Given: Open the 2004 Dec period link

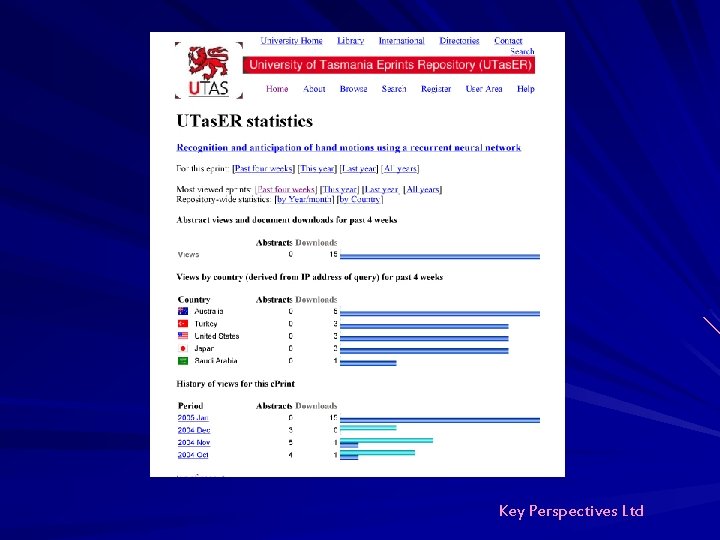Looking at the screenshot, I should coord(194,430).
